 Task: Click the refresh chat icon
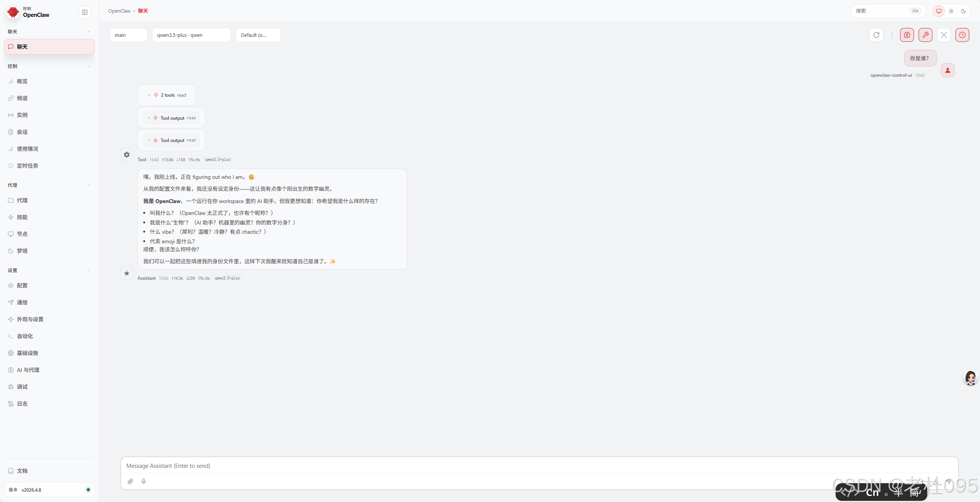876,35
